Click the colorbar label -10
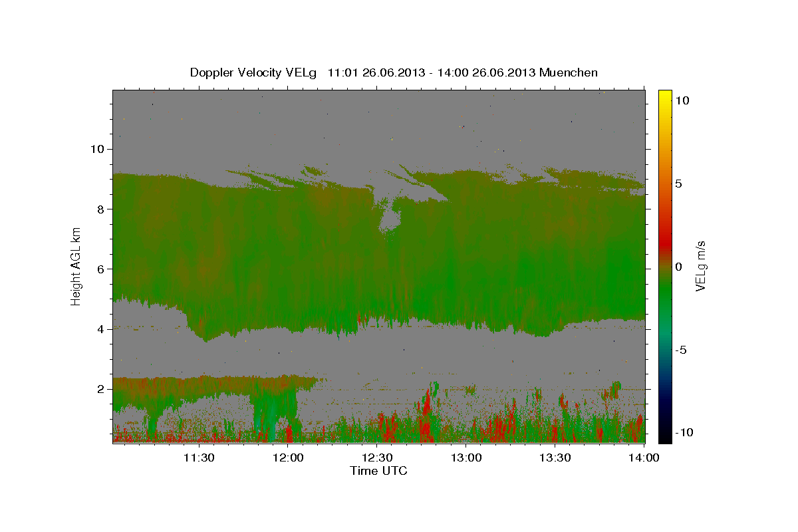This screenshot has height=532, width=798. [x=684, y=432]
